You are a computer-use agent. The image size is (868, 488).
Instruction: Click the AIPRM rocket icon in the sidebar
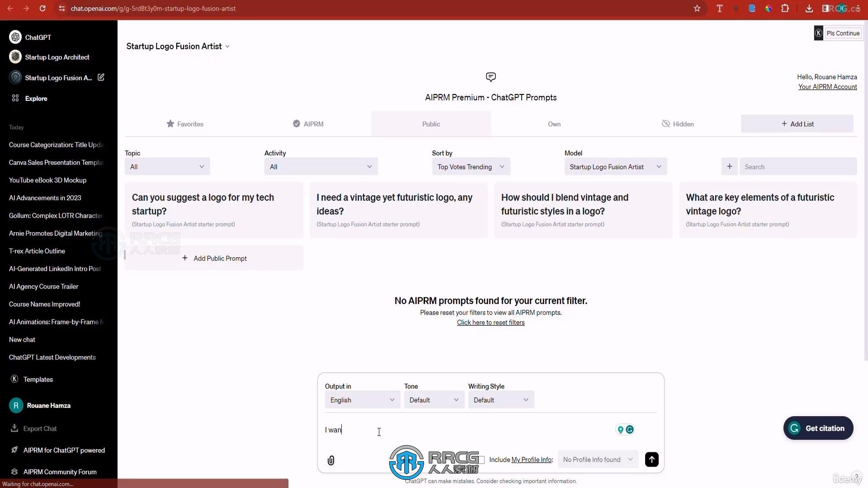click(14, 450)
